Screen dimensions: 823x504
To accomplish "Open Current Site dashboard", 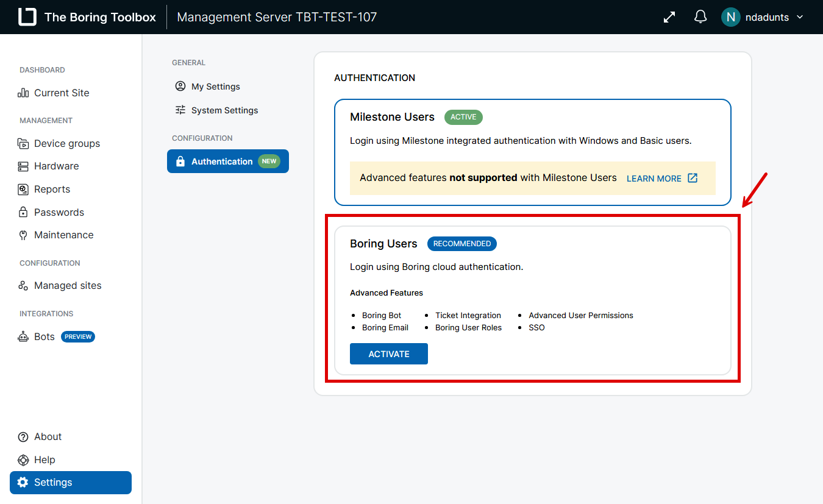I will pos(61,93).
